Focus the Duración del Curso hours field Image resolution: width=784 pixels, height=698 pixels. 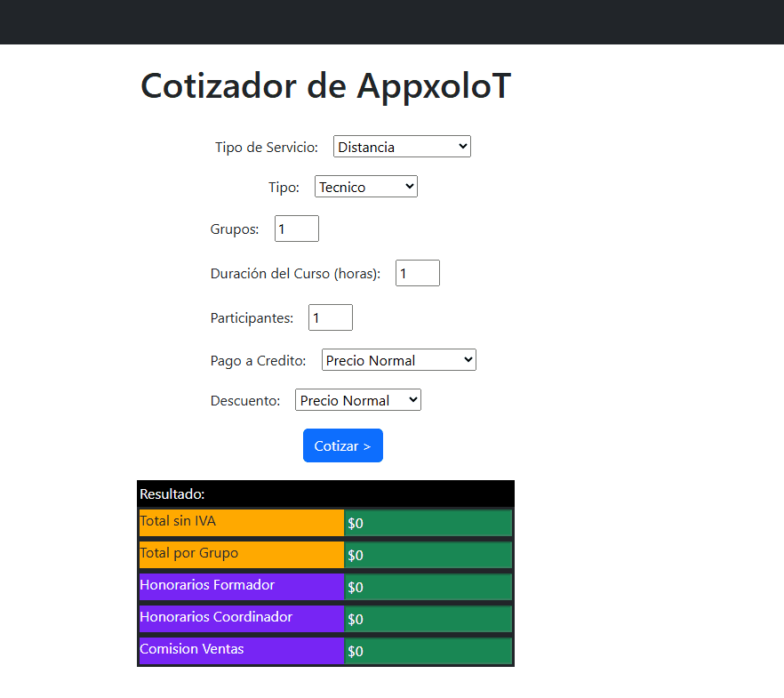click(x=417, y=273)
